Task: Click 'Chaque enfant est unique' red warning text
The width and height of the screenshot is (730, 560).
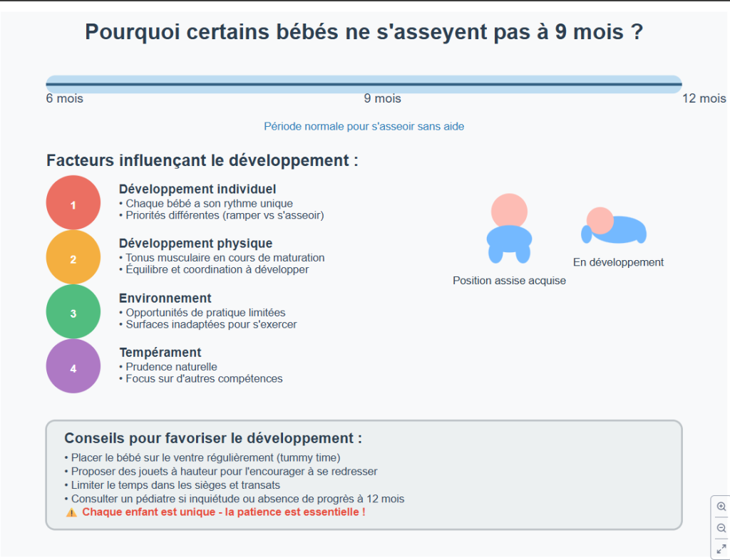Action: click(223, 512)
